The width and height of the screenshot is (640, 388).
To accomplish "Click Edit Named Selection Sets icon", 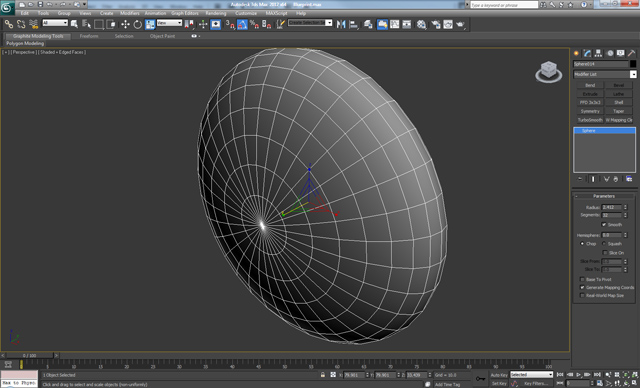I will [x=280, y=24].
